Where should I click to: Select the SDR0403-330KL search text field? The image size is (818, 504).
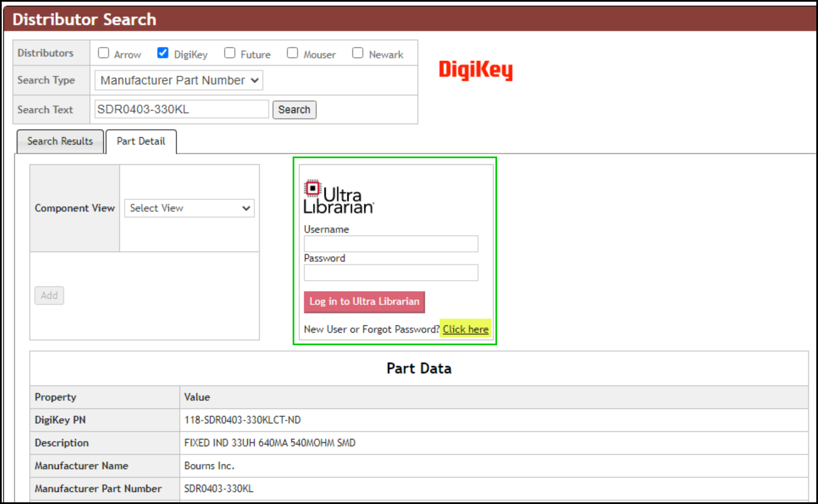pos(181,108)
